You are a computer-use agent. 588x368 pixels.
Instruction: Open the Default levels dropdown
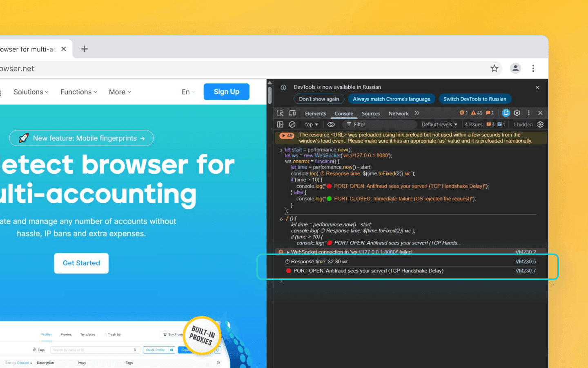click(x=439, y=124)
